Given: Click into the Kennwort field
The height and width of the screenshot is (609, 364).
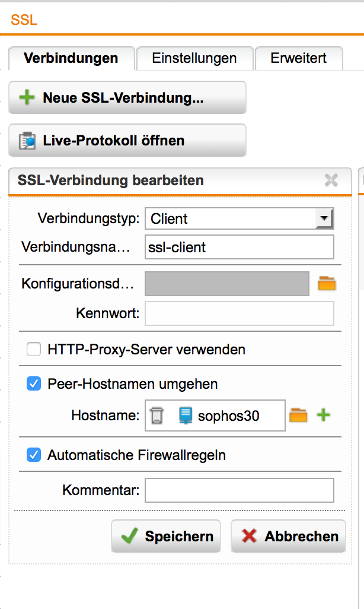Looking at the screenshot, I should [x=240, y=313].
